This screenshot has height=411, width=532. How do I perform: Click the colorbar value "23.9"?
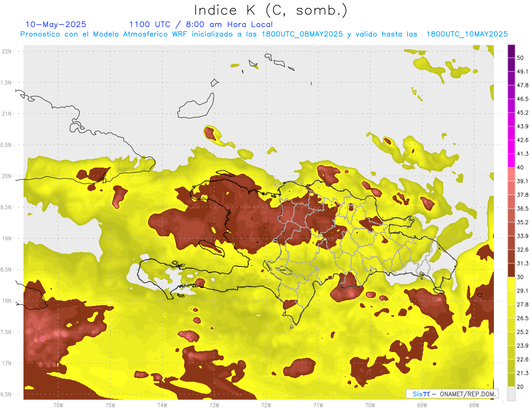[x=523, y=346]
